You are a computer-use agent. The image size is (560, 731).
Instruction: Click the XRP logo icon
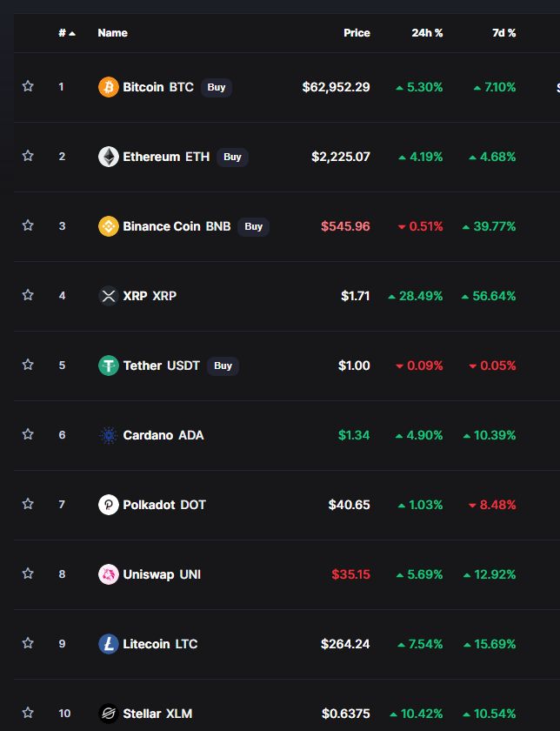108,296
